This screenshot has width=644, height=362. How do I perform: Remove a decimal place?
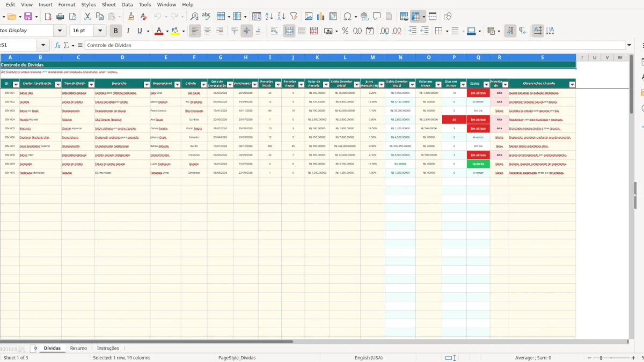[397, 31]
